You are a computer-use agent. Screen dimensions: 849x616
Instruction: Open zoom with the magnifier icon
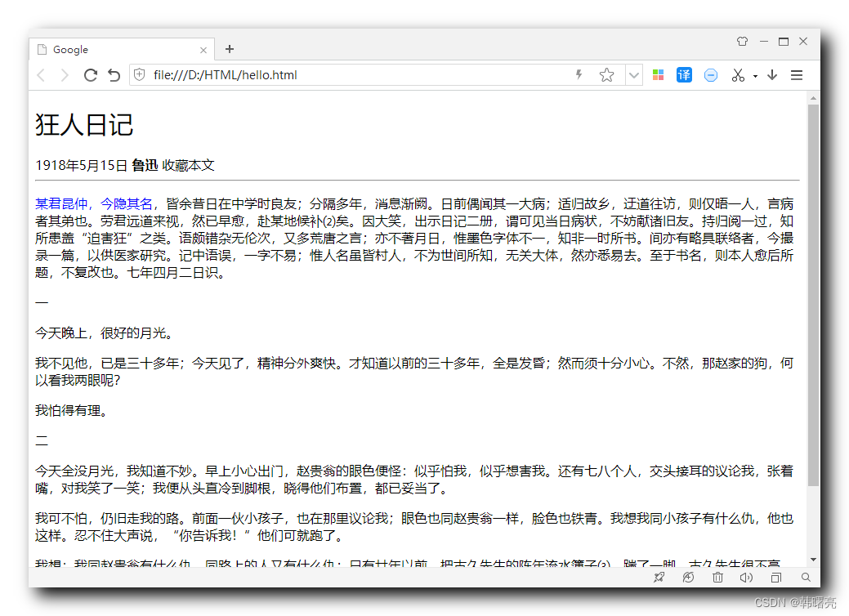[807, 578]
